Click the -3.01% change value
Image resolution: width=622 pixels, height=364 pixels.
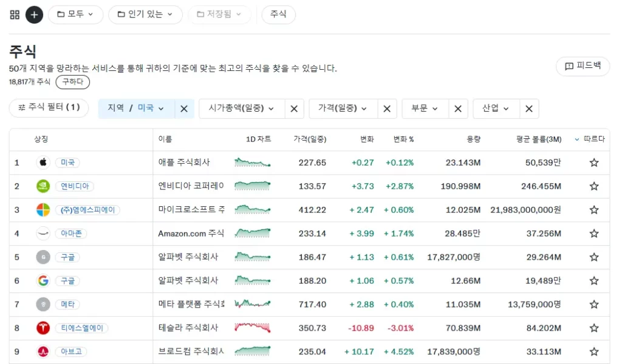[x=401, y=328]
